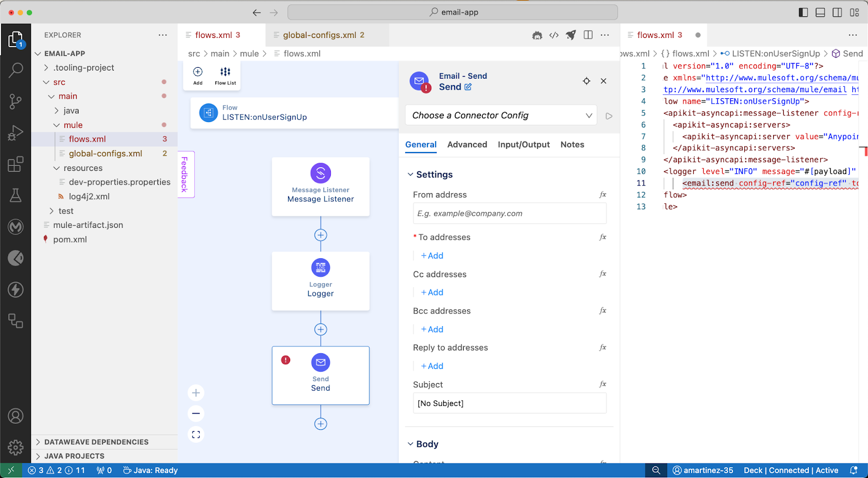The image size is (868, 478).
Task: Open Source Control view in activity bar
Action: point(16,101)
